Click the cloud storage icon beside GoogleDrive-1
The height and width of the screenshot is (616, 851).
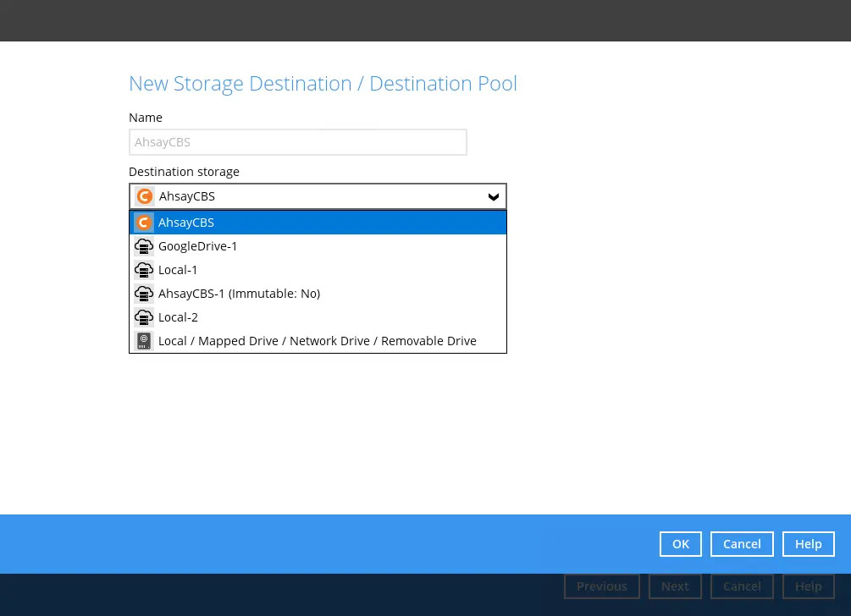coord(144,246)
